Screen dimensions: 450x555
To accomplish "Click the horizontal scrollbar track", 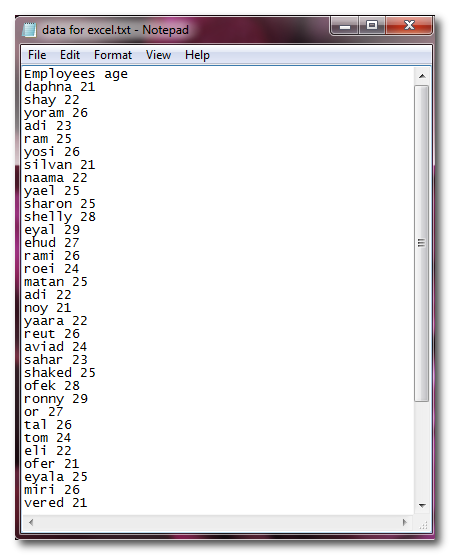I will coord(218,522).
